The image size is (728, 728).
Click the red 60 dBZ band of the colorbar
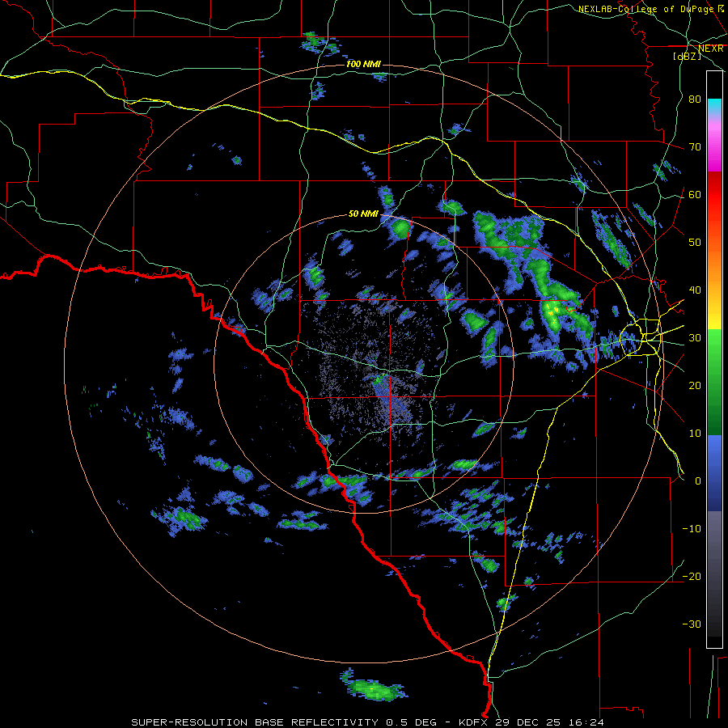pyautogui.click(x=714, y=190)
